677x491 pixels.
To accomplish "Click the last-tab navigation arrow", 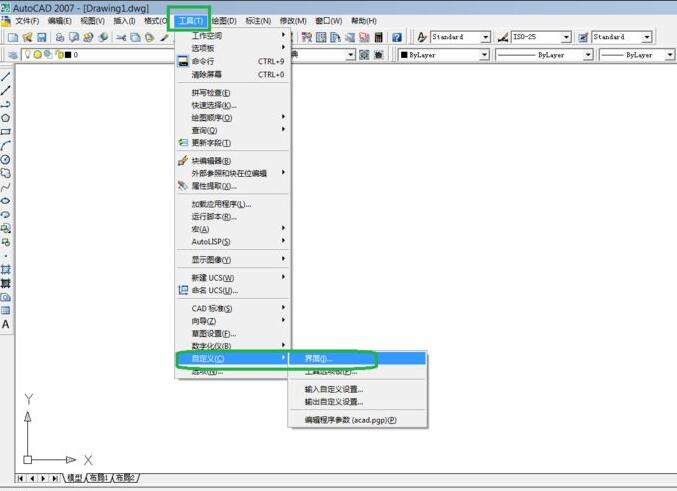I will [x=55, y=478].
